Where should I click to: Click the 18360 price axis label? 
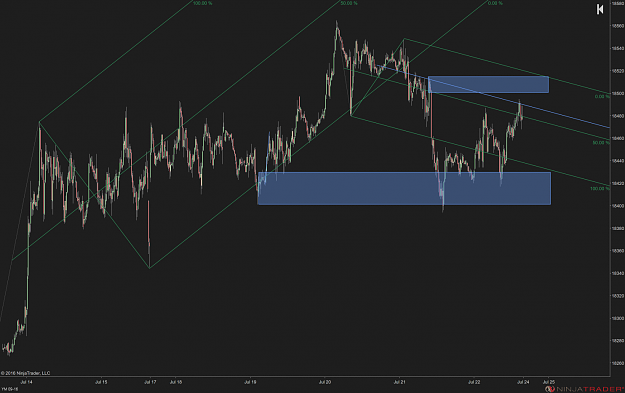click(x=618, y=251)
